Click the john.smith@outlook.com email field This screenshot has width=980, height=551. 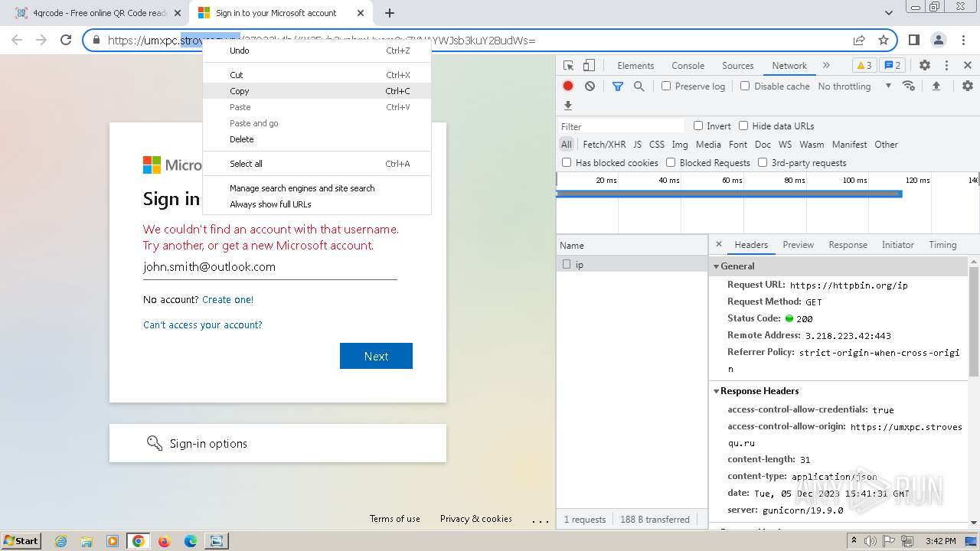click(x=270, y=267)
